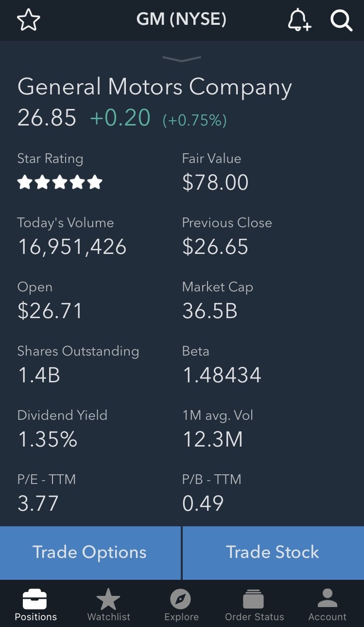The height and width of the screenshot is (627, 364).
Task: Tap the Market Cap 36.5B value
Action: pyautogui.click(x=210, y=311)
